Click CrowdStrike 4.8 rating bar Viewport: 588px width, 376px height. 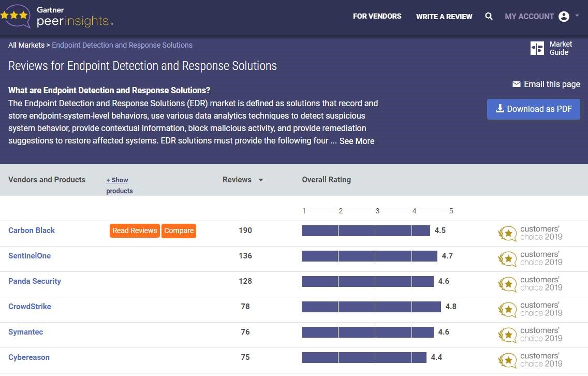coord(371,307)
